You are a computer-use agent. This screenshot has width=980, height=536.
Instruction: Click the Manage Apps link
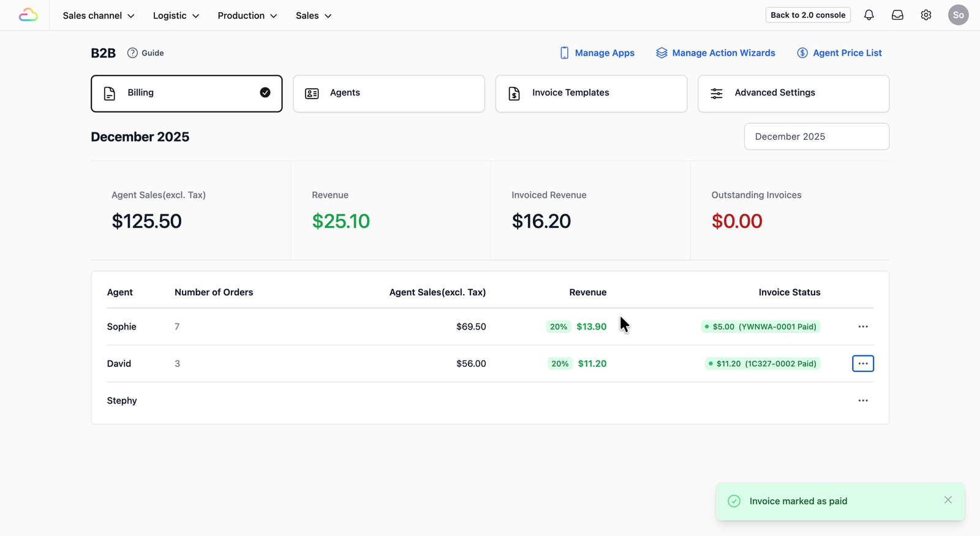click(x=597, y=53)
